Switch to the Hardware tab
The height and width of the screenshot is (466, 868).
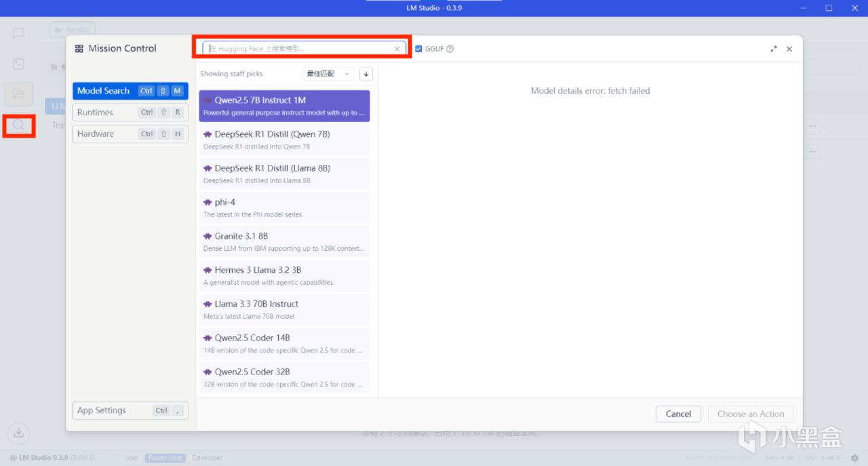pyautogui.click(x=130, y=134)
